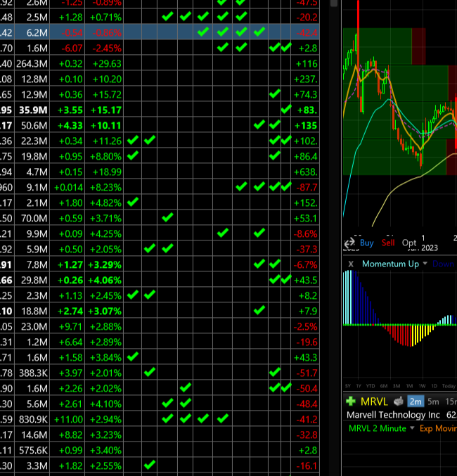Set chart range to Today
This screenshot has width=457, height=476.
pyautogui.click(x=449, y=386)
